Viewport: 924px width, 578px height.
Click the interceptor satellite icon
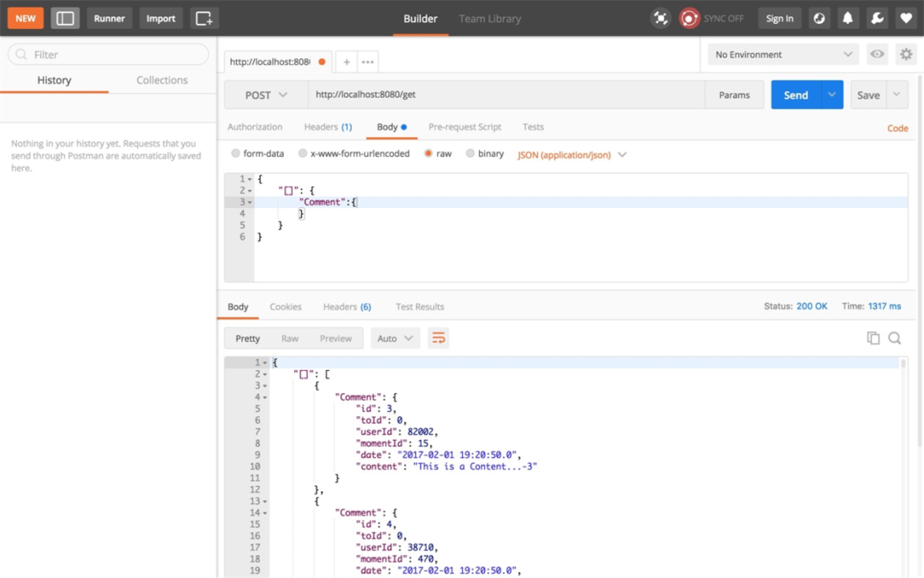660,18
